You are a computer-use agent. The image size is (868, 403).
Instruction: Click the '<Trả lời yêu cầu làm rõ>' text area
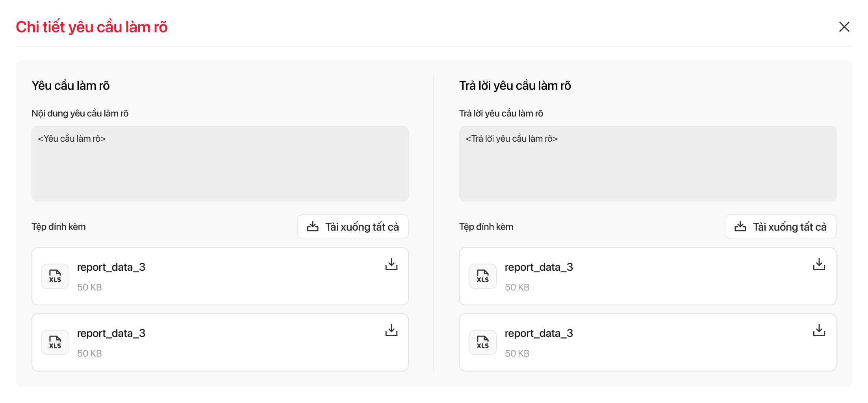tap(647, 164)
